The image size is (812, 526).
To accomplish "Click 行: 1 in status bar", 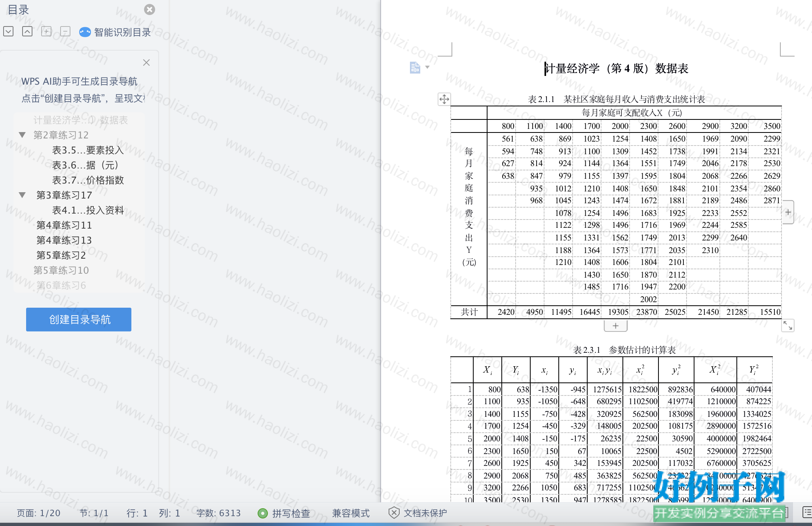I will 137,513.
